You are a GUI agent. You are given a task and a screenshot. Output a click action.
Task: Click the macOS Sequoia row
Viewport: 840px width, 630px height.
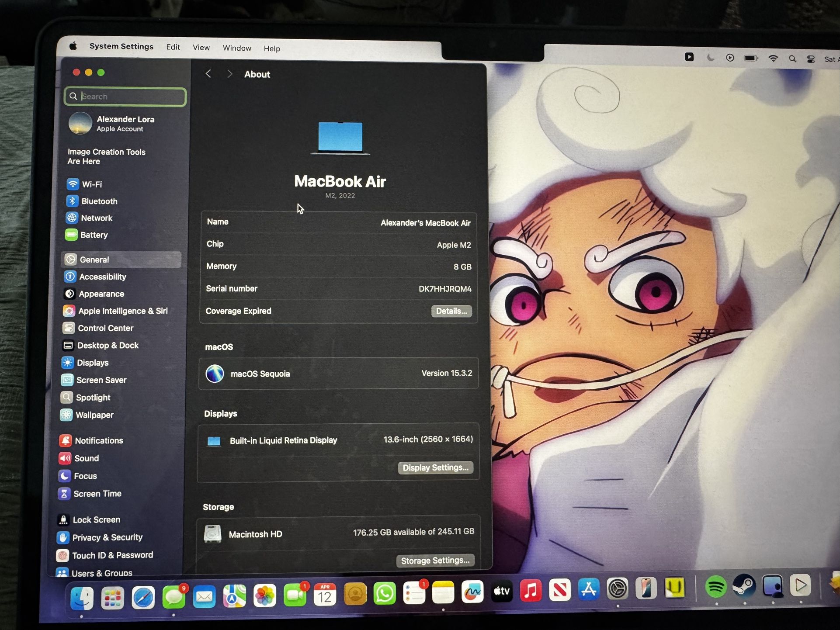[x=339, y=374]
